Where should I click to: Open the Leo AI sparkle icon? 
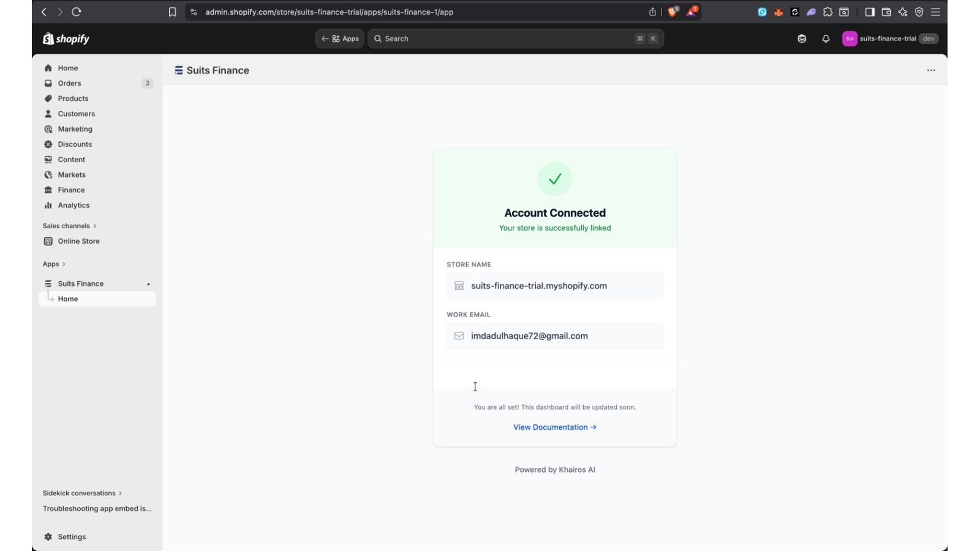(x=903, y=12)
